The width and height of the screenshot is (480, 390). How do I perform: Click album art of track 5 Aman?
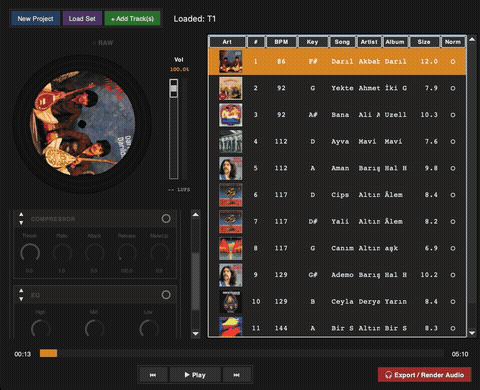[230, 168]
